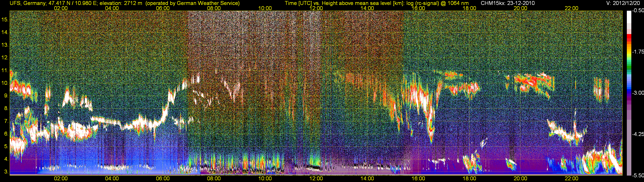Click the '14.' km height axis label

5,32
